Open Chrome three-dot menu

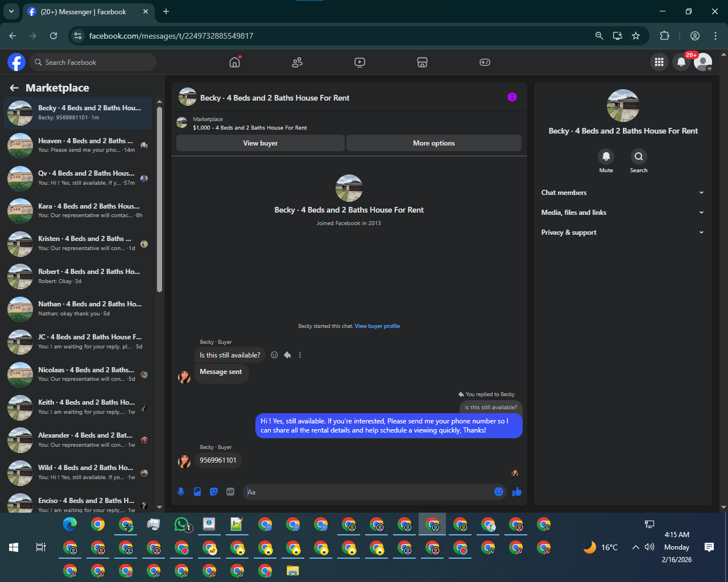coord(715,36)
